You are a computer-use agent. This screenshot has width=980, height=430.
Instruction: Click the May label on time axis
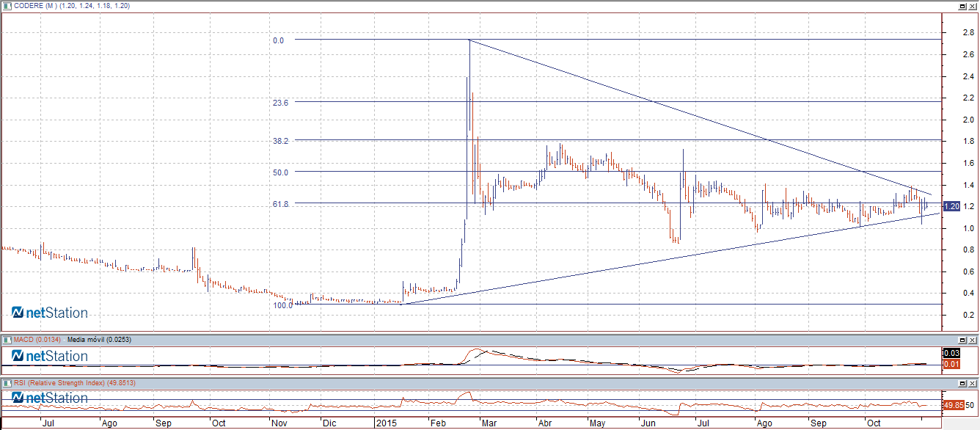(x=597, y=423)
